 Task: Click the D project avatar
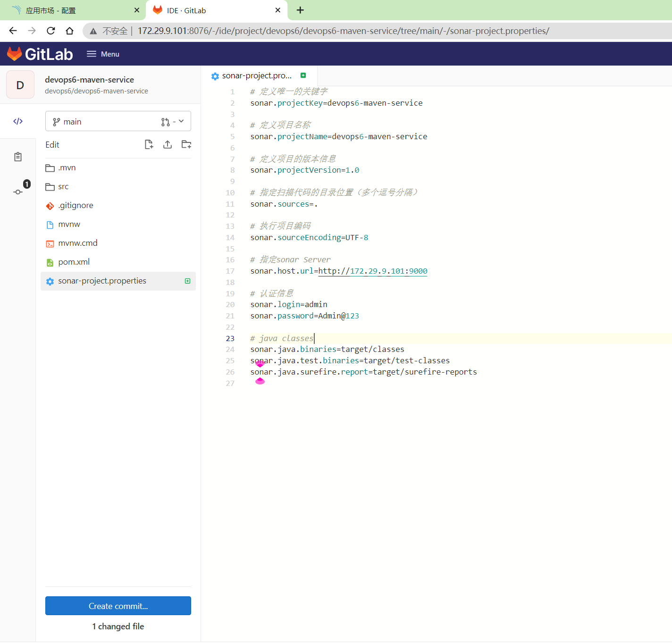20,85
